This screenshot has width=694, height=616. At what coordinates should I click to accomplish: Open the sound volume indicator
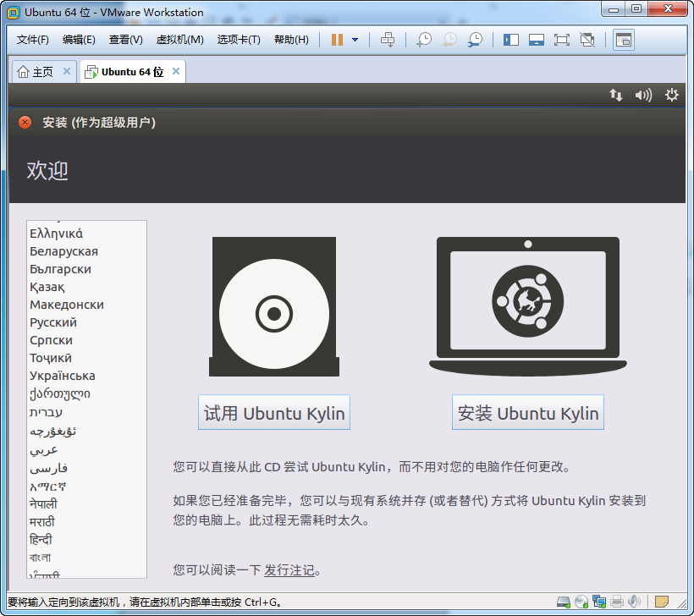coord(643,95)
